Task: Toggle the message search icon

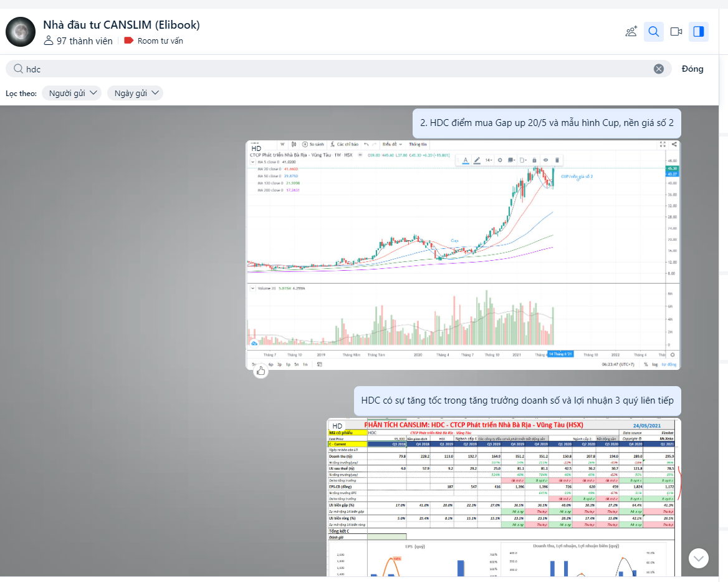Action: pos(653,32)
